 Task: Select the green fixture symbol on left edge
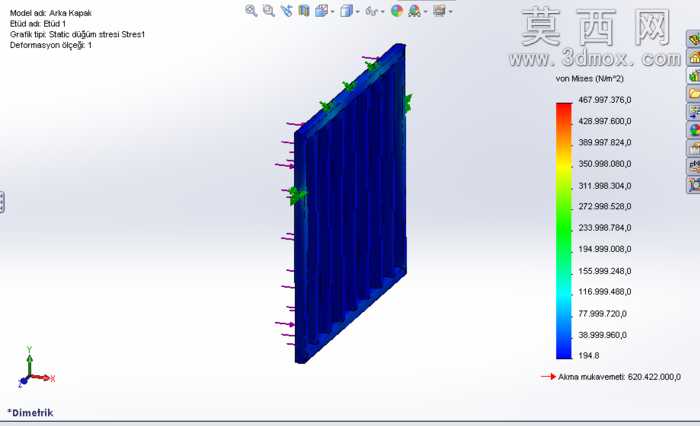pyautogui.click(x=296, y=196)
